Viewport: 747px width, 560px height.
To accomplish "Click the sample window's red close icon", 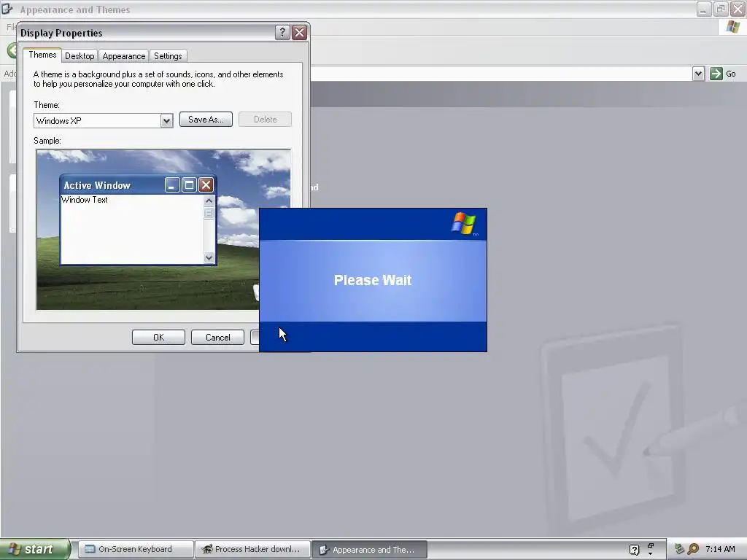I will click(206, 184).
